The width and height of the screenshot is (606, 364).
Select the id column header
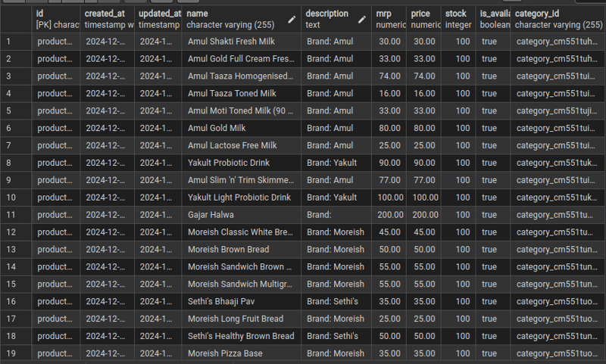[55, 19]
